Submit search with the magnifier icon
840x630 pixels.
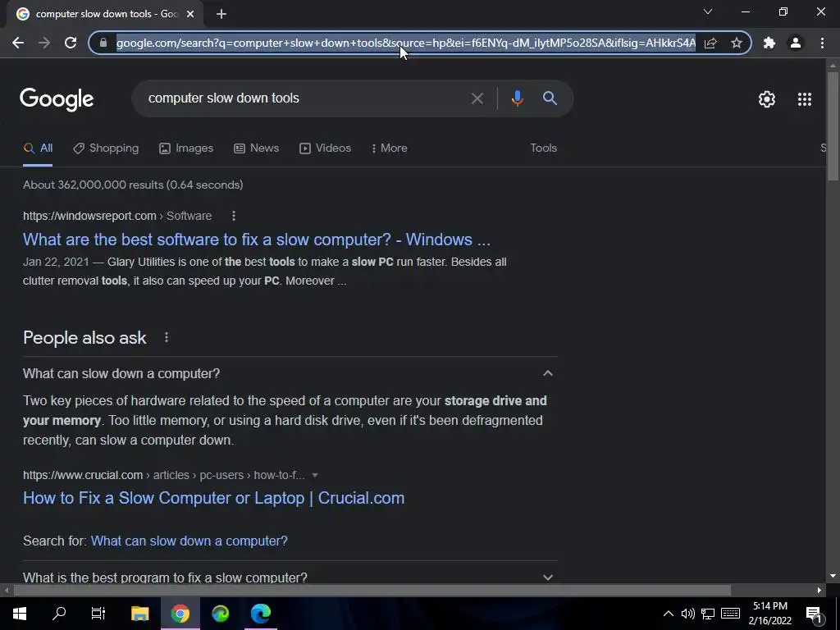(x=550, y=98)
